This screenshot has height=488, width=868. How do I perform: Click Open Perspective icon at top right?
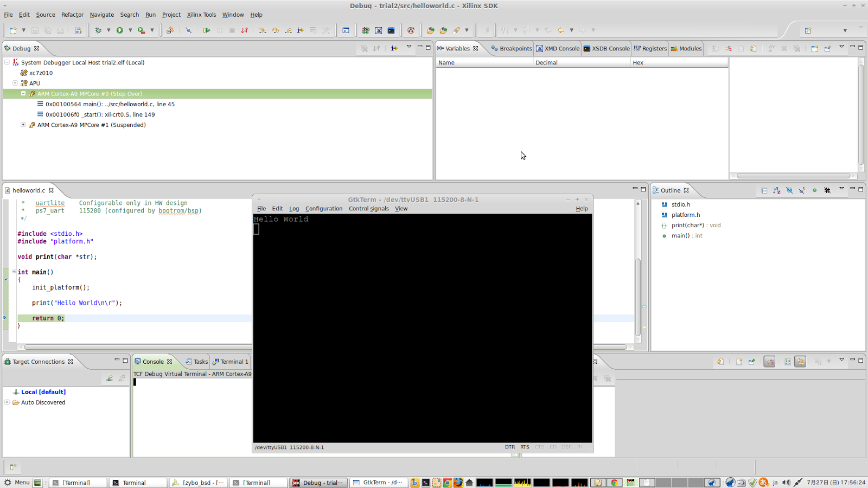(808, 30)
